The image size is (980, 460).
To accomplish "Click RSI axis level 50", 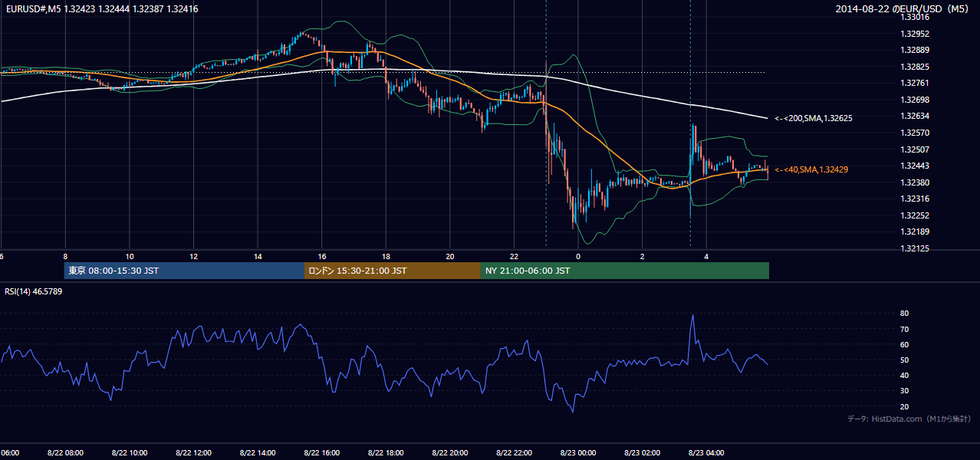I will (904, 360).
